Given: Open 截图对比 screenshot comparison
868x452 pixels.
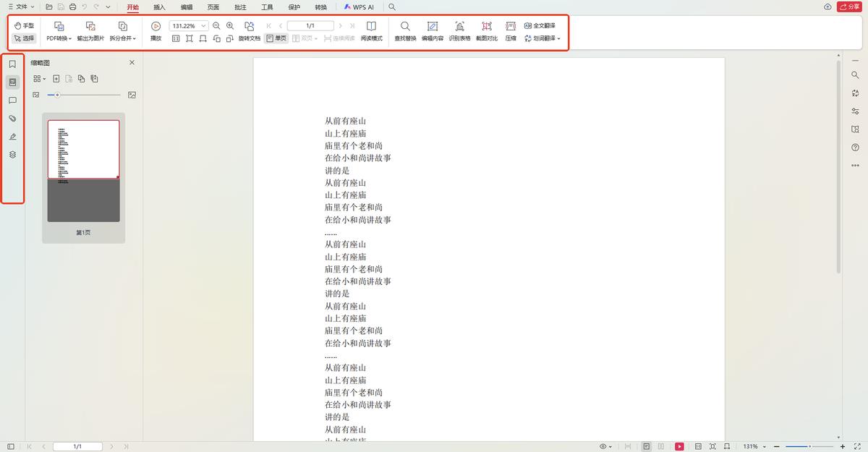Looking at the screenshot, I should pos(486,30).
